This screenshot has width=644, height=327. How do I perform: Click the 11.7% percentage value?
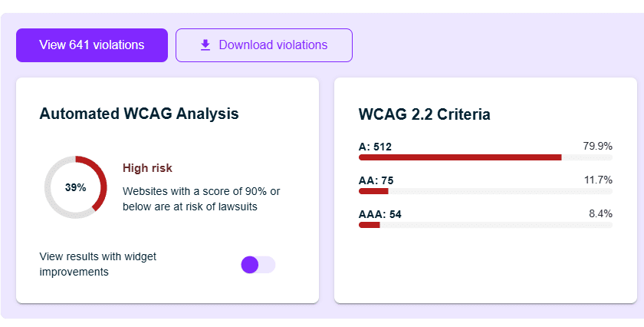(597, 180)
